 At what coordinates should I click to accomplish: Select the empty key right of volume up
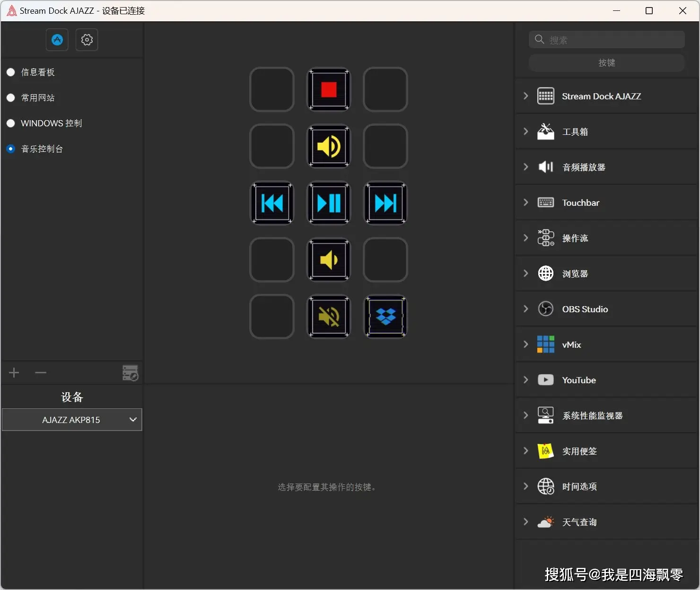(385, 146)
